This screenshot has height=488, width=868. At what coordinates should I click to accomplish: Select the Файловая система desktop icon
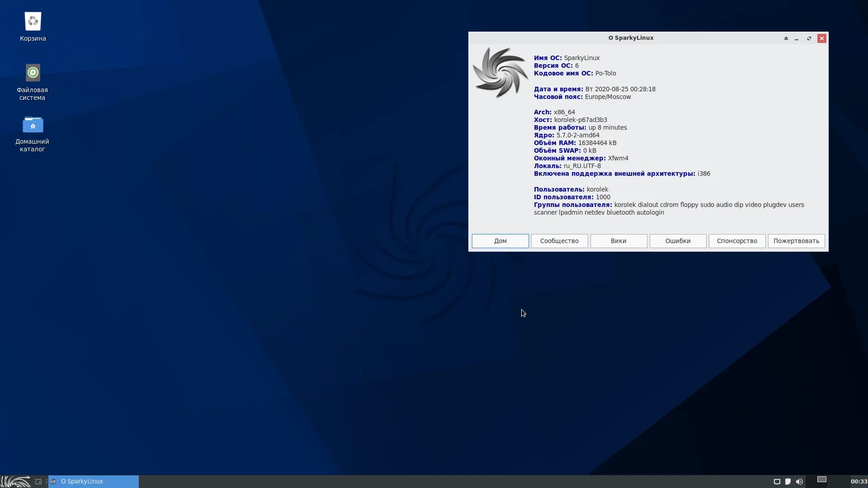(x=33, y=73)
